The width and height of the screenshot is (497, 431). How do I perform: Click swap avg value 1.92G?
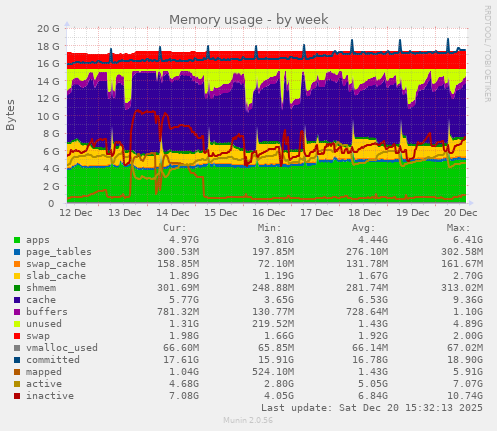click(373, 336)
